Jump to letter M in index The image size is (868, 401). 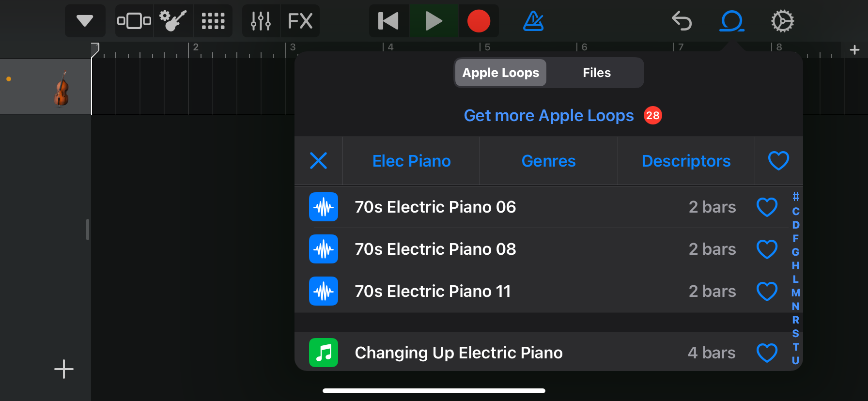795,293
